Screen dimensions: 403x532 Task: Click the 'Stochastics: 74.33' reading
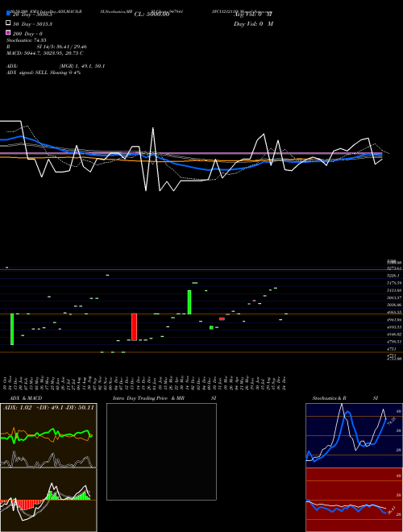click(x=27, y=40)
